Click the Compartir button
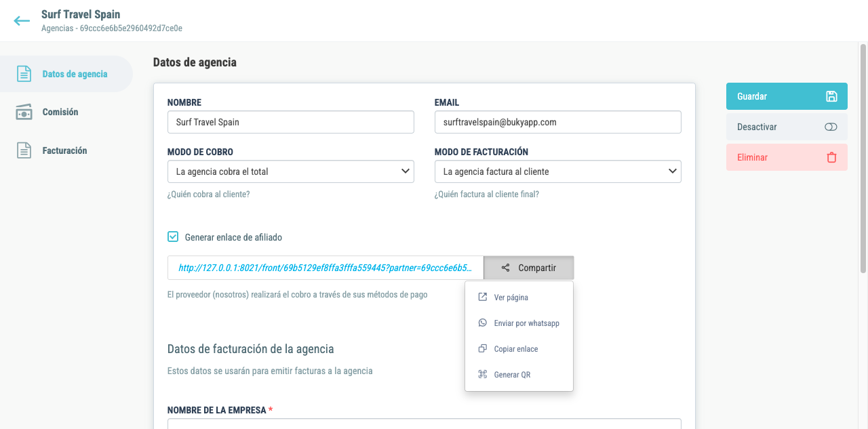Screen dimensions: 868x429 tap(529, 268)
